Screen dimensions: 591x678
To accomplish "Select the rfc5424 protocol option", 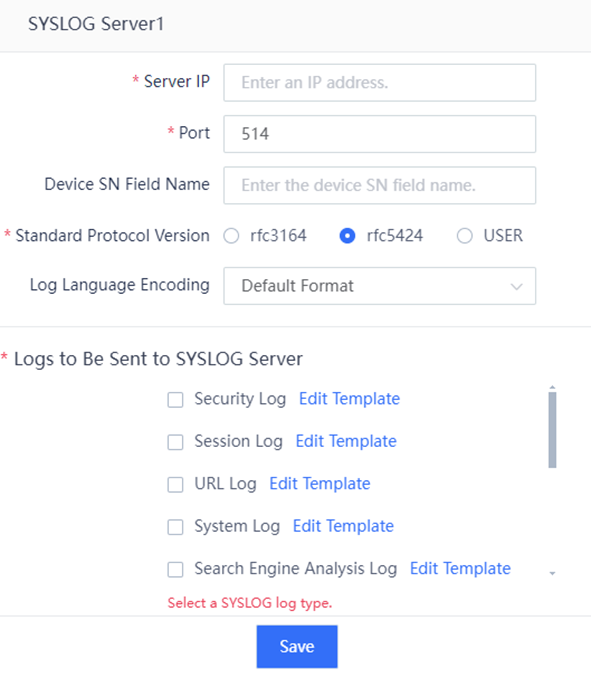I will (347, 236).
